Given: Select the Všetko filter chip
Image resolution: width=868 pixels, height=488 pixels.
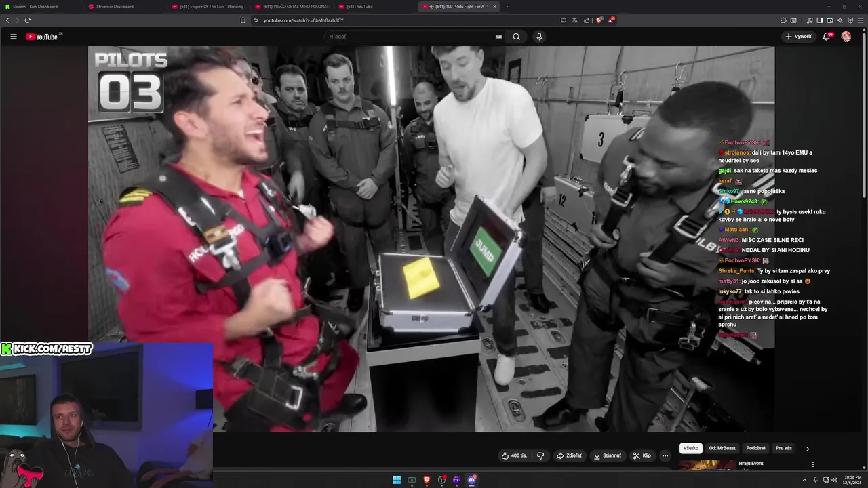Looking at the screenshot, I should click(690, 448).
